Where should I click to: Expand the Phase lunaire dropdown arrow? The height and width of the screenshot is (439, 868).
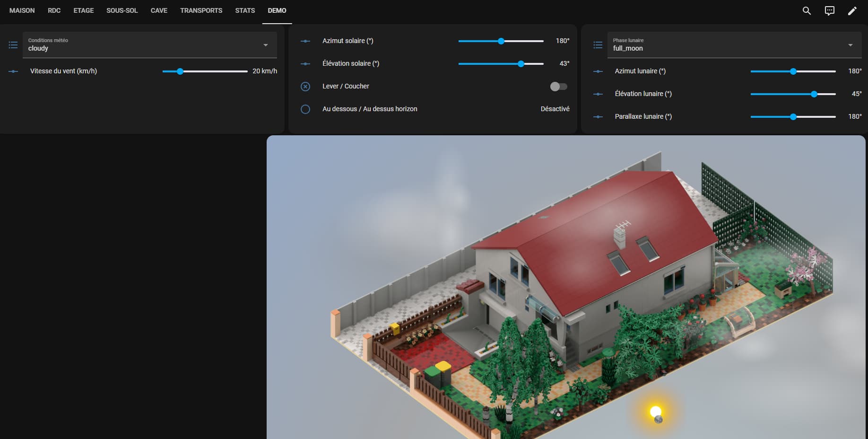tap(850, 45)
